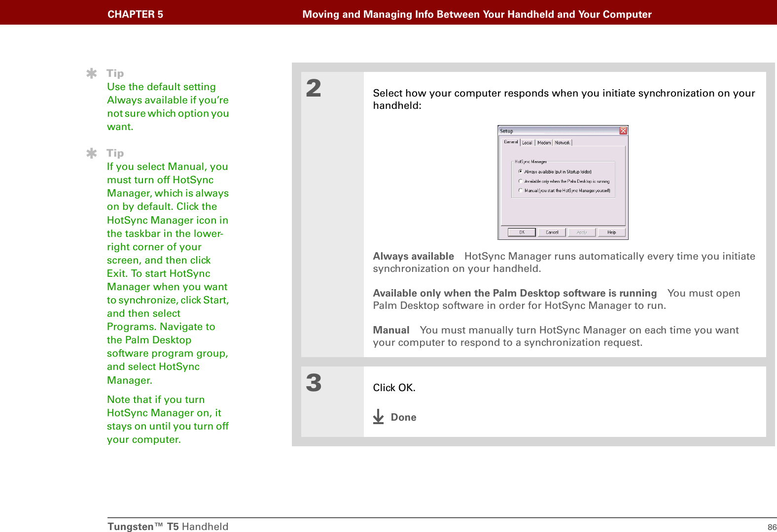777x532 pixels.
Task: Switch to the Local tab in Setup
Action: point(527,142)
